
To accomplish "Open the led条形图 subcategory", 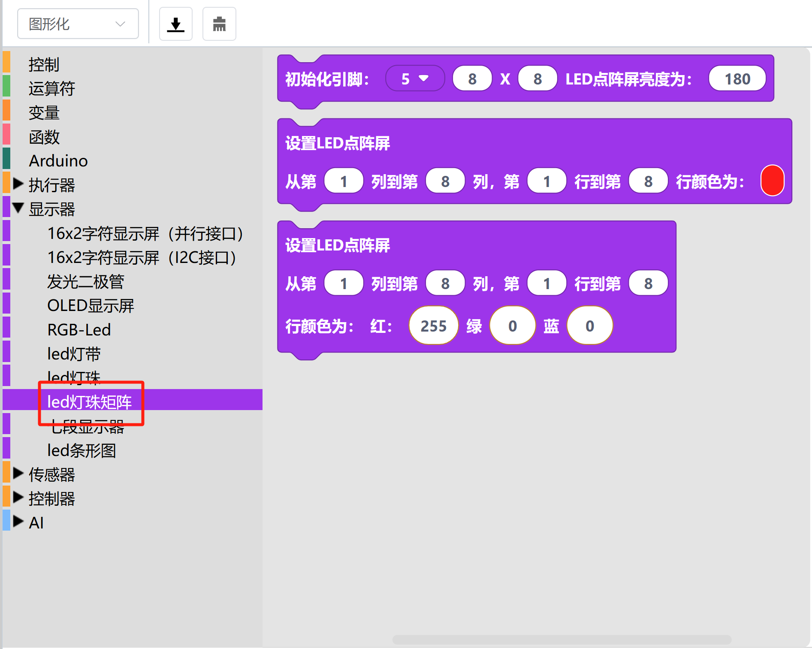I will coord(82,450).
